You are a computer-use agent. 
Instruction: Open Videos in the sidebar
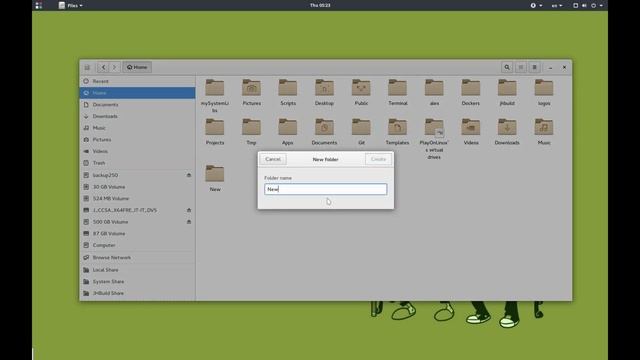coord(137,151)
